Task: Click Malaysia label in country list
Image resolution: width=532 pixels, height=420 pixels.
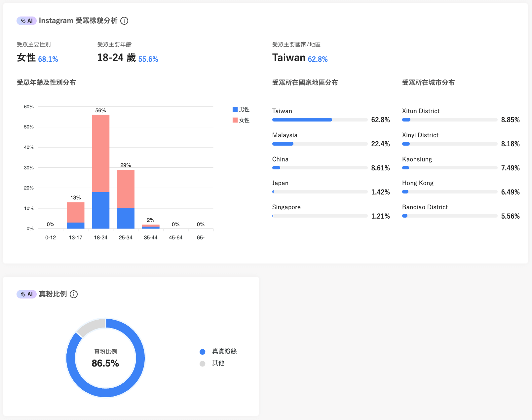Action: coord(285,135)
